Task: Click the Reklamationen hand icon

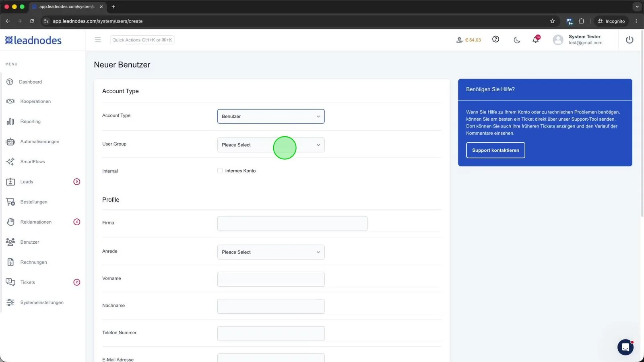Action: [x=10, y=222]
